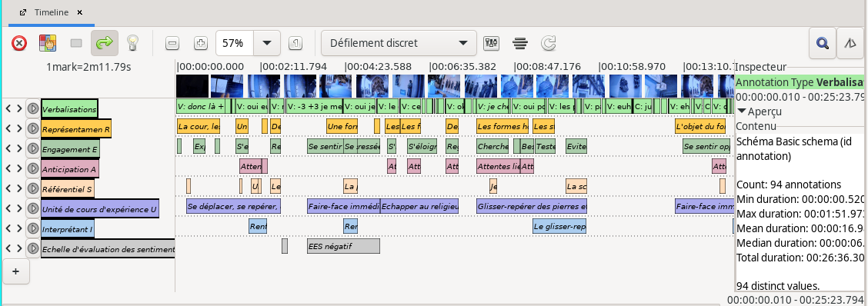Go to next annotation in Unité de cours row
868x306 pixels.
tap(18, 208)
